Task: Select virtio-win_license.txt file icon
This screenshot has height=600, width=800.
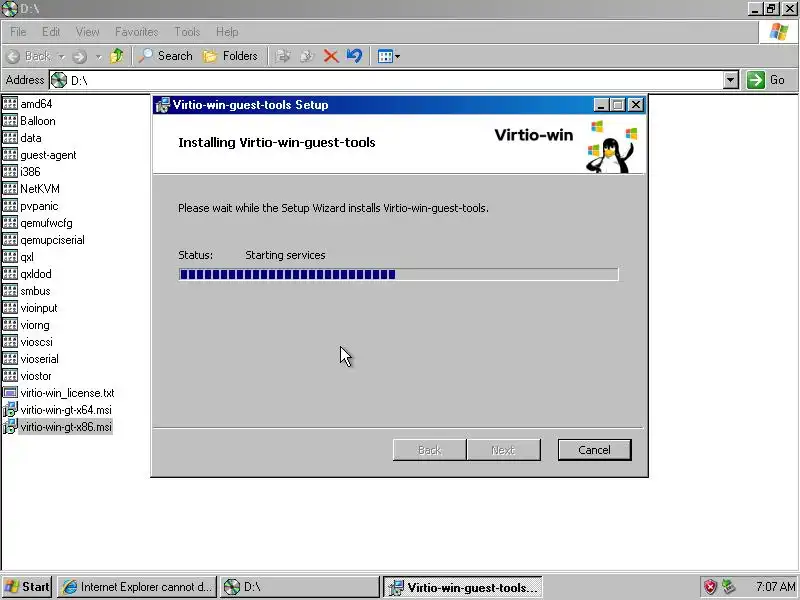Action: [x=10, y=393]
